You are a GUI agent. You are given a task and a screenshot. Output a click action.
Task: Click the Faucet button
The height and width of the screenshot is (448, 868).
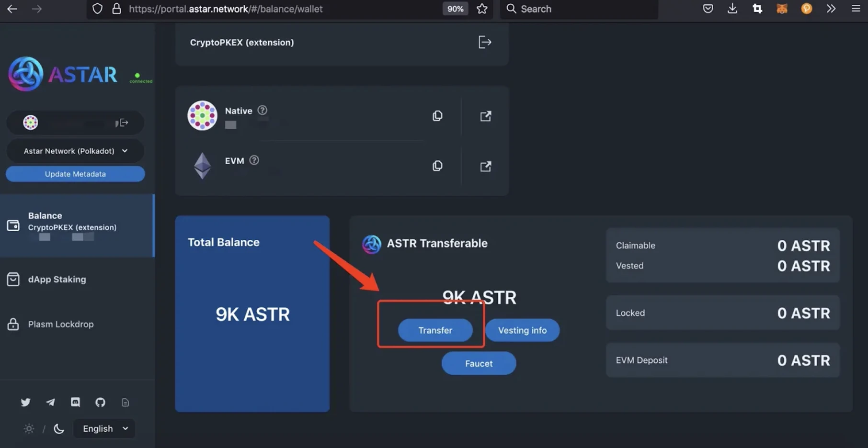point(479,363)
